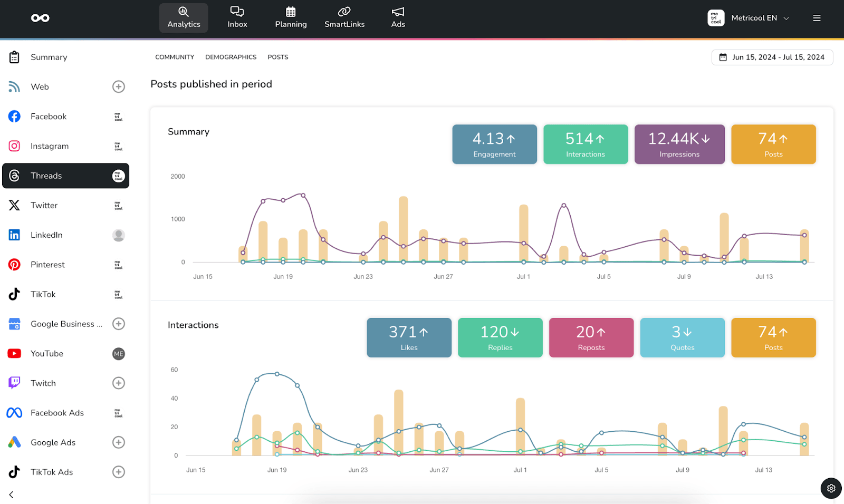This screenshot has height=504, width=844.
Task: Go to Planning calendar
Action: pyautogui.click(x=291, y=18)
